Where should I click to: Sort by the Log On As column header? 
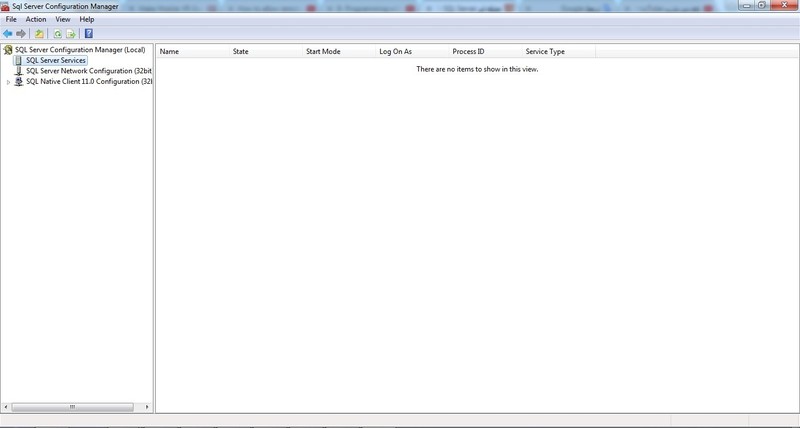pos(412,52)
